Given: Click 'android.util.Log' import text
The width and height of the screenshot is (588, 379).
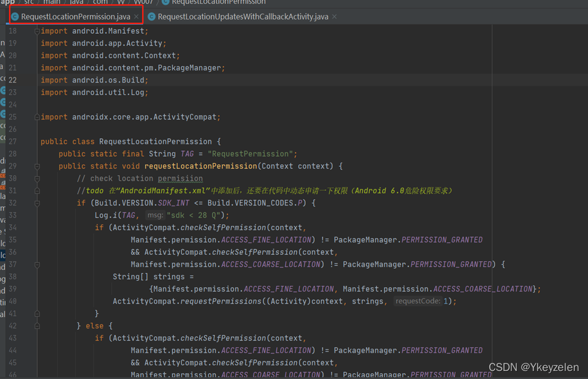Looking at the screenshot, I should coord(108,92).
